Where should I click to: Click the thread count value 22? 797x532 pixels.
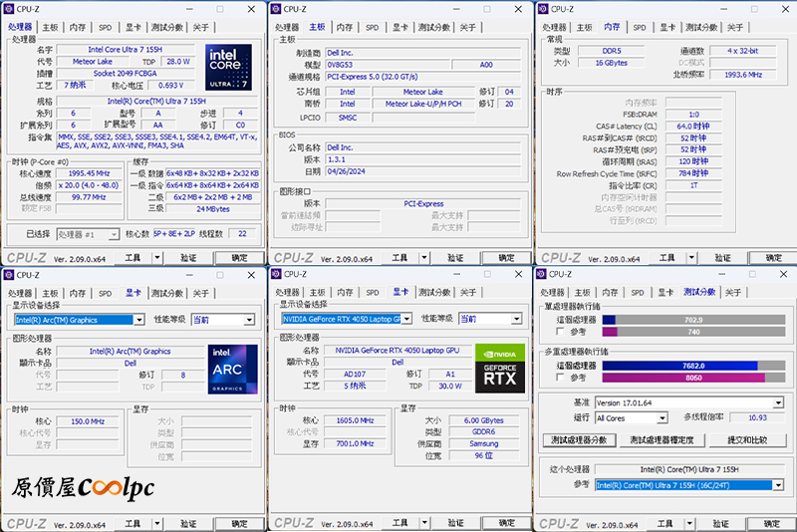242,234
